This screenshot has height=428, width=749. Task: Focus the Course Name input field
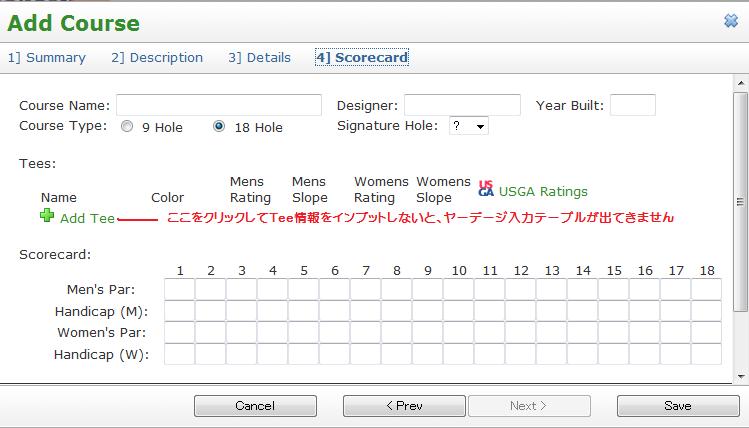point(219,105)
